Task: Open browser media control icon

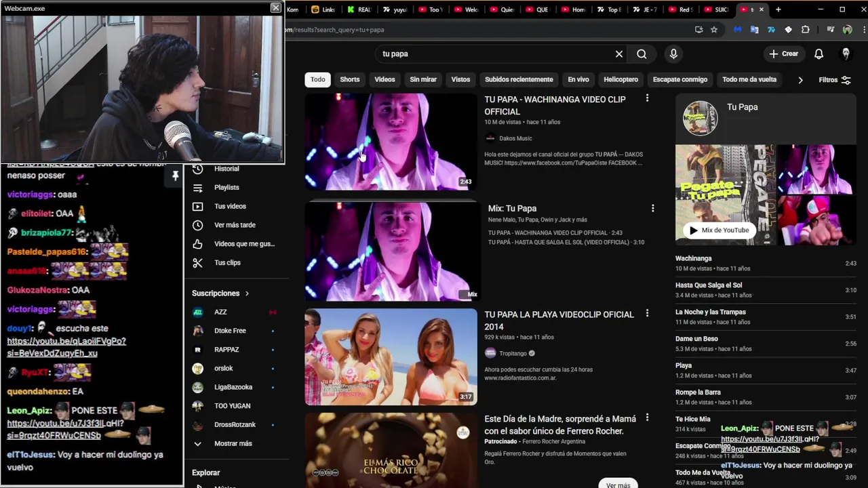Action: pos(830,30)
